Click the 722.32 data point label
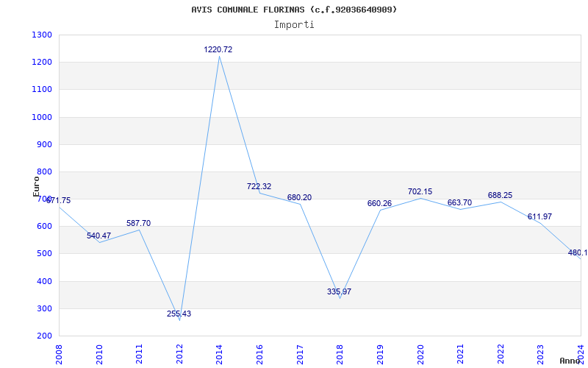 [x=259, y=186]
